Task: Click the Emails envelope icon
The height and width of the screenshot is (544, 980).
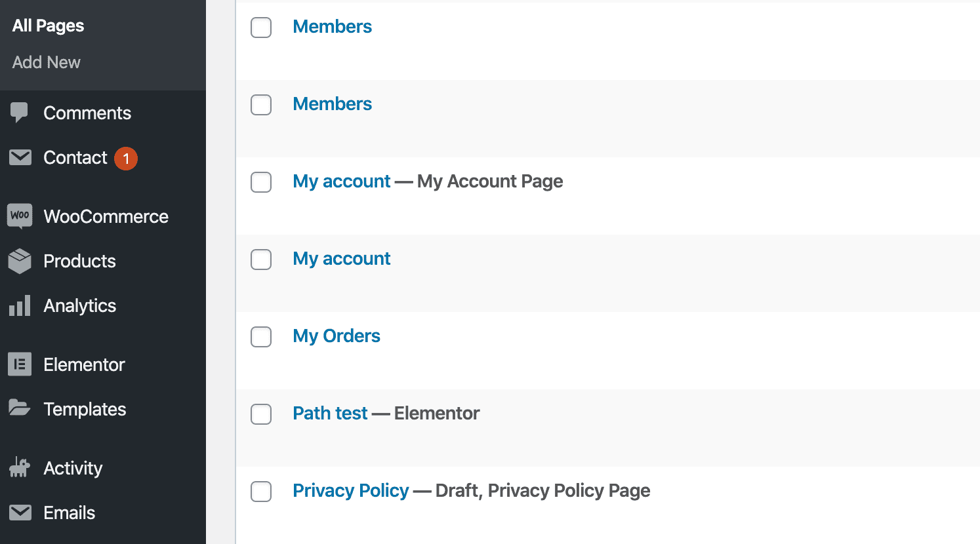Action: pyautogui.click(x=20, y=512)
